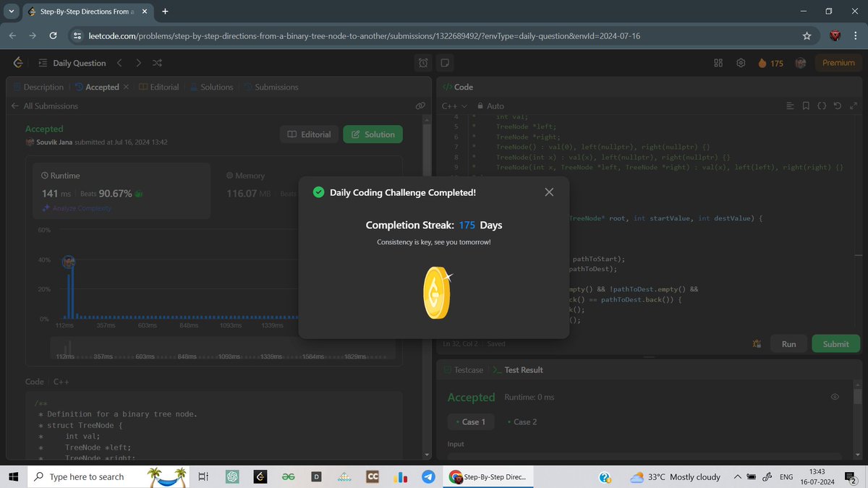This screenshot has height=488, width=868.
Task: Open the Solutions tab
Action: tap(211, 87)
